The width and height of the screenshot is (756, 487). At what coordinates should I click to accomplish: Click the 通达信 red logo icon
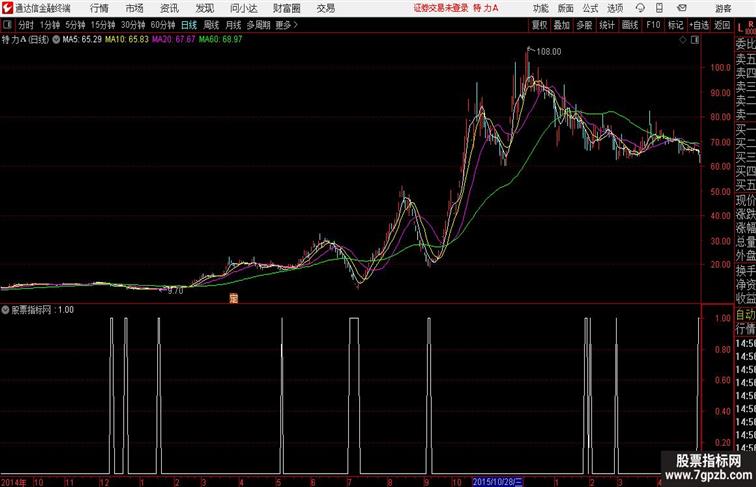[7, 8]
